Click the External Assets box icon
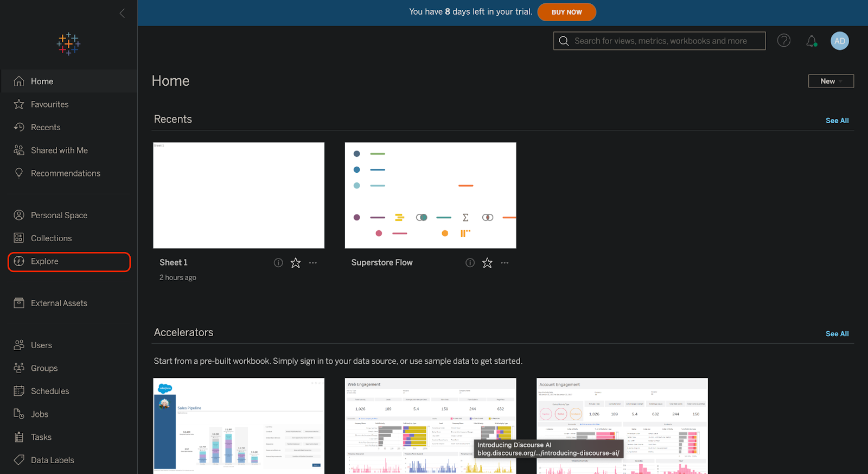 (19, 303)
